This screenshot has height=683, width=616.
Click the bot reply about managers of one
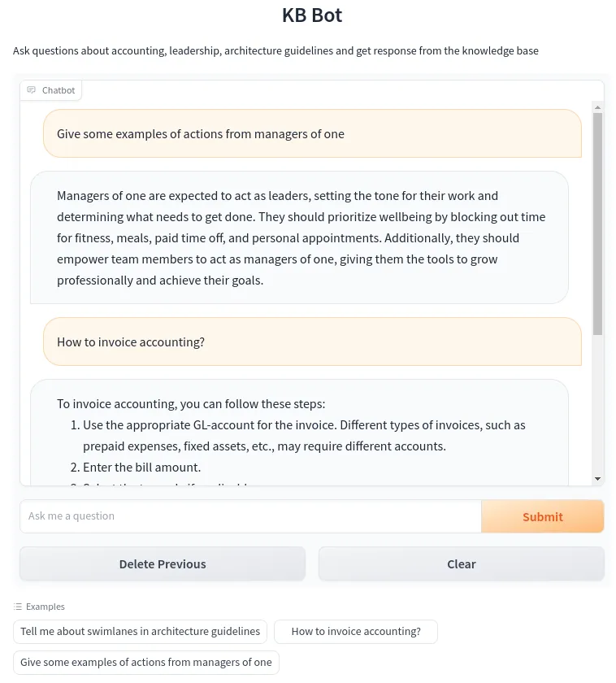tap(301, 237)
